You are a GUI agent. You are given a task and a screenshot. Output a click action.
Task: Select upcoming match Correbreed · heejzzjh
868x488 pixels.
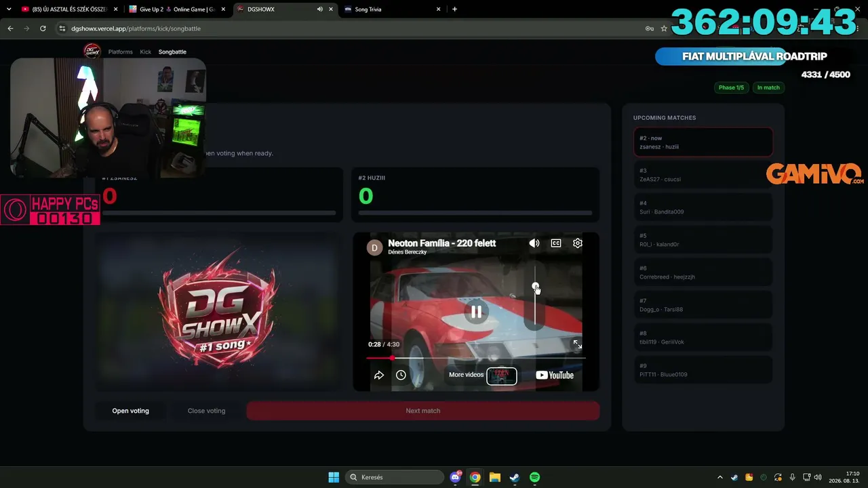coord(703,272)
